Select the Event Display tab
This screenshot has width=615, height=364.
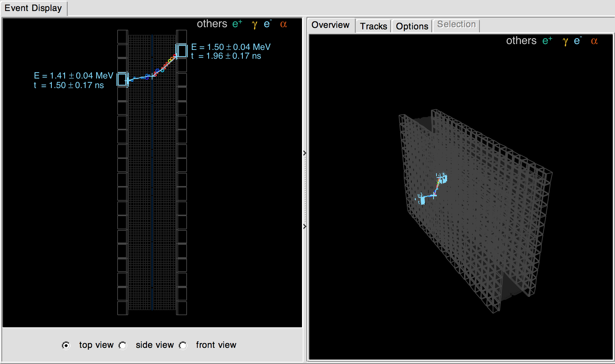coord(33,8)
